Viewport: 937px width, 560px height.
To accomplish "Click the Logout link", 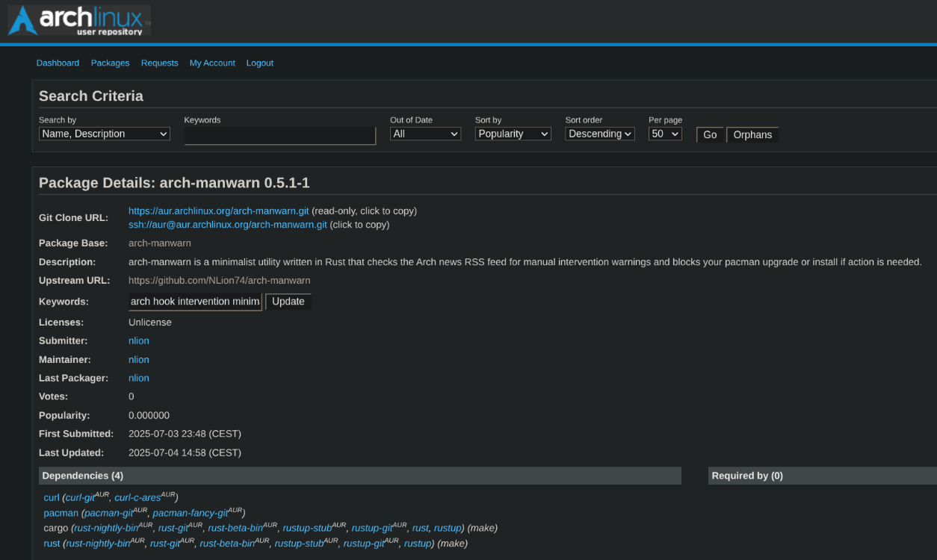I will coord(260,63).
